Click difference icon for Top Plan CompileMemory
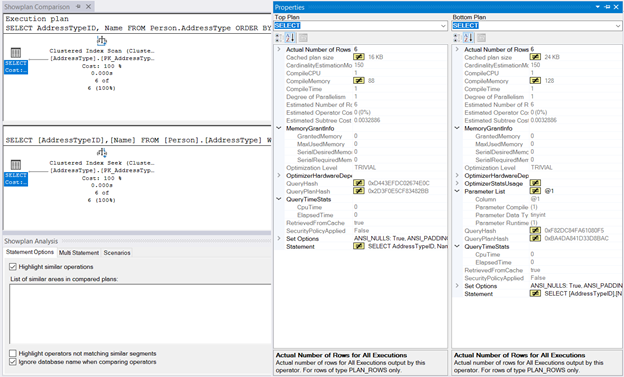This screenshot has height=377, width=624. pyautogui.click(x=359, y=81)
